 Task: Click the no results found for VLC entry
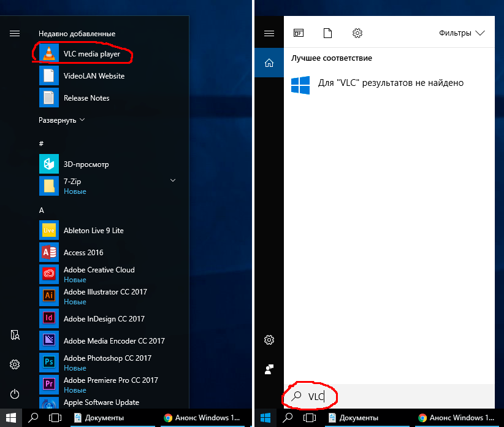point(389,85)
